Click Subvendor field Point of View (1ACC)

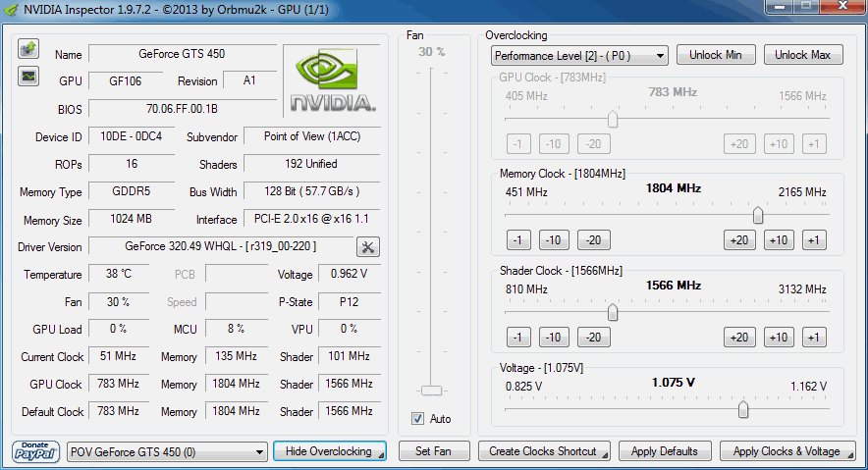click(x=312, y=136)
